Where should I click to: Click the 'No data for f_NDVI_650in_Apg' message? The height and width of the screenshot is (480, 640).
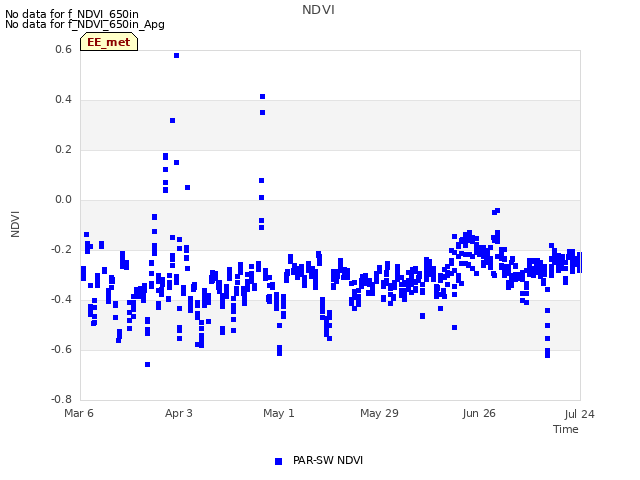click(x=85, y=24)
